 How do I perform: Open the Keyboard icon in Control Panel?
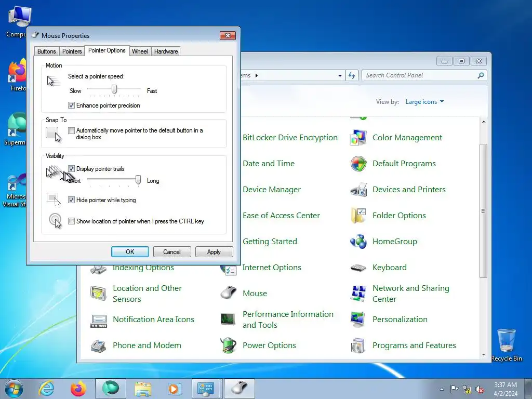pyautogui.click(x=358, y=268)
